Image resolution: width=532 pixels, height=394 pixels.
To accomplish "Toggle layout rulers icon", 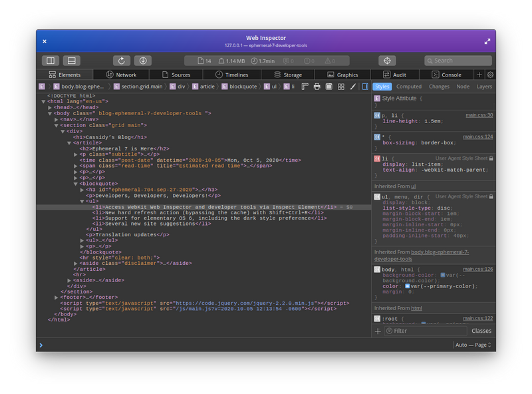I will [x=305, y=87].
